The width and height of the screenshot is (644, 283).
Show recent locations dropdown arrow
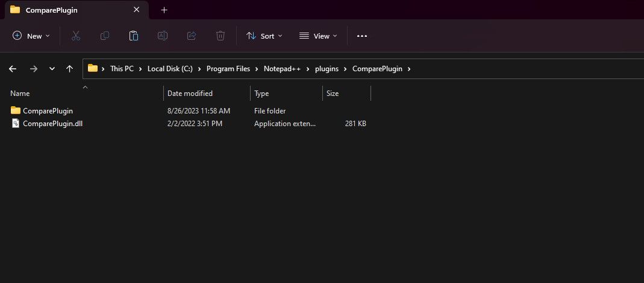[x=52, y=69]
